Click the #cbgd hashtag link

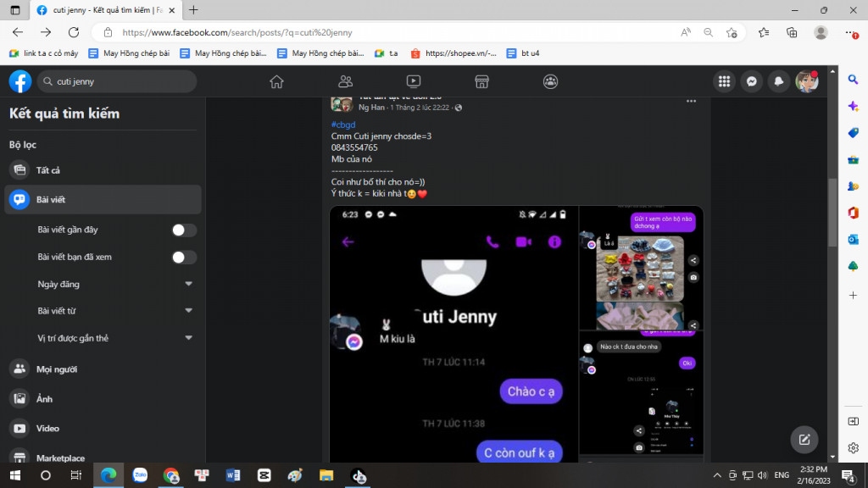(343, 125)
